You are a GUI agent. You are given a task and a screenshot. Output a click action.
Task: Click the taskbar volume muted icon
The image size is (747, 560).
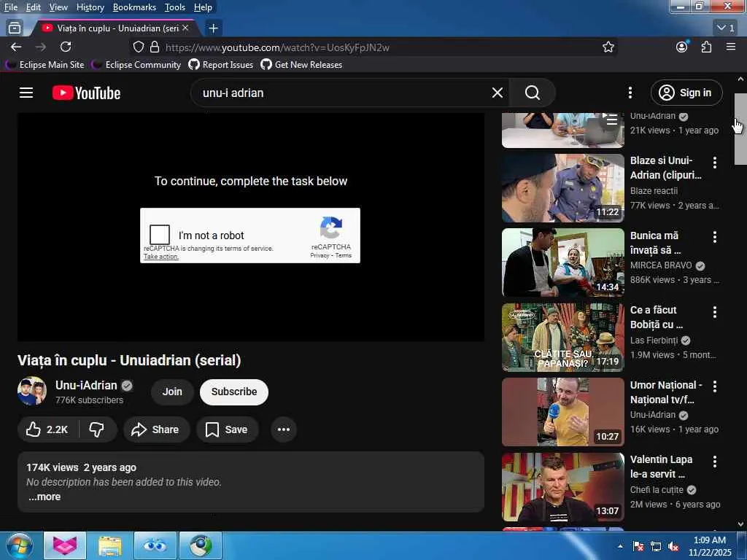click(673, 546)
